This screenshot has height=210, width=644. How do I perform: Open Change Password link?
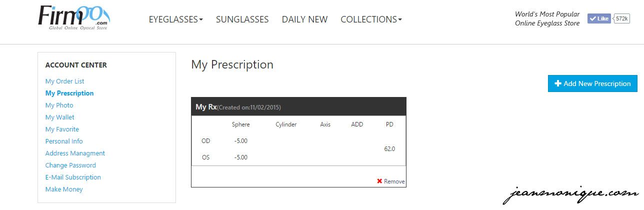(x=70, y=165)
